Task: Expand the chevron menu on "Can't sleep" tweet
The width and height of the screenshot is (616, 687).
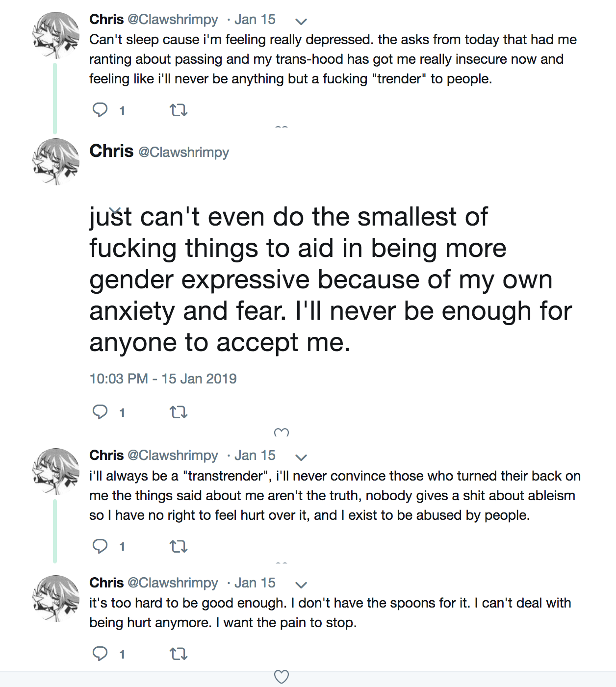Action: [x=301, y=21]
